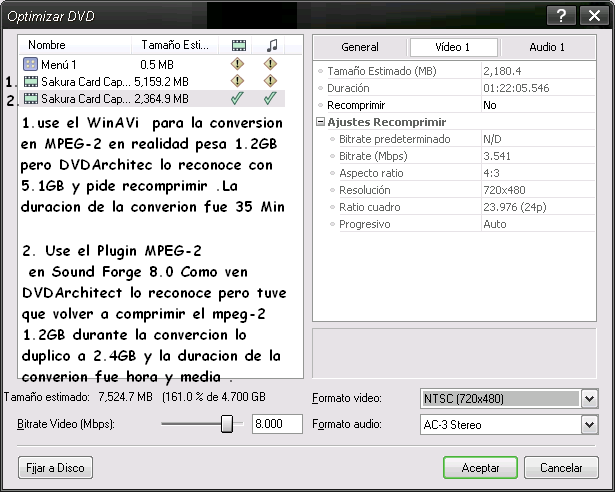The width and height of the screenshot is (615, 492).
Task: Click the Nombre column header
Action: click(x=75, y=45)
